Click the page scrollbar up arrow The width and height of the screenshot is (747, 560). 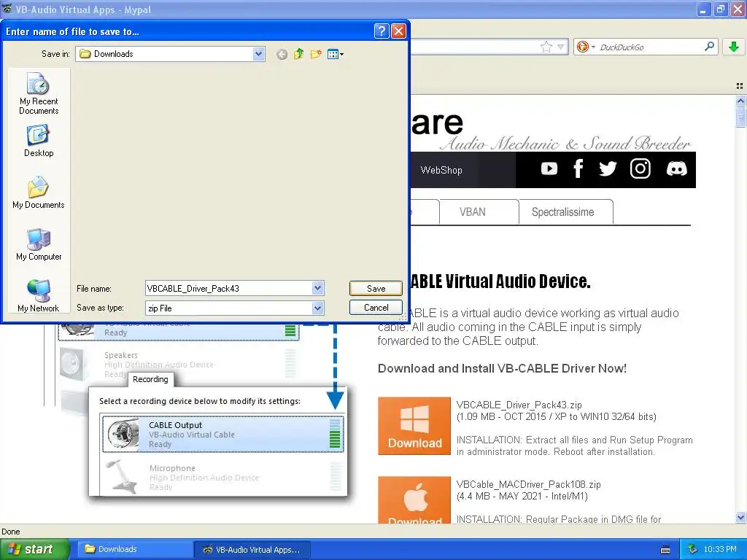[740, 101]
